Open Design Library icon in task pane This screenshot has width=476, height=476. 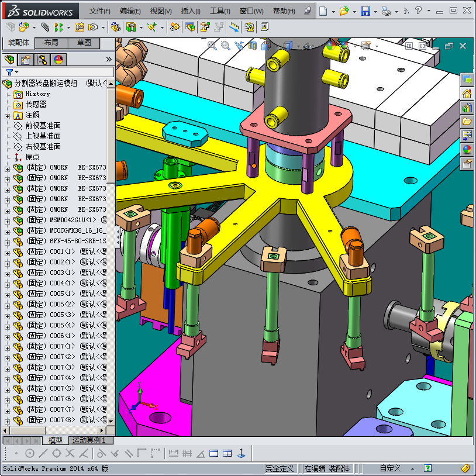click(x=467, y=108)
